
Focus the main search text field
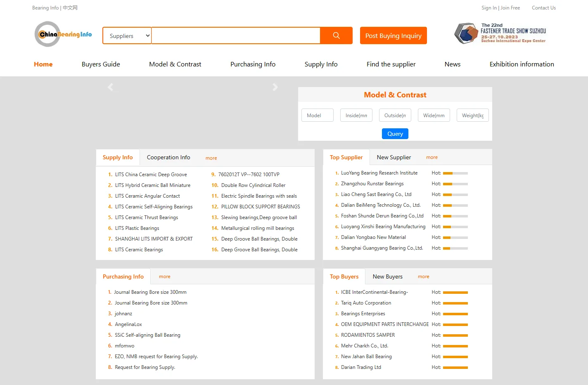click(x=236, y=35)
